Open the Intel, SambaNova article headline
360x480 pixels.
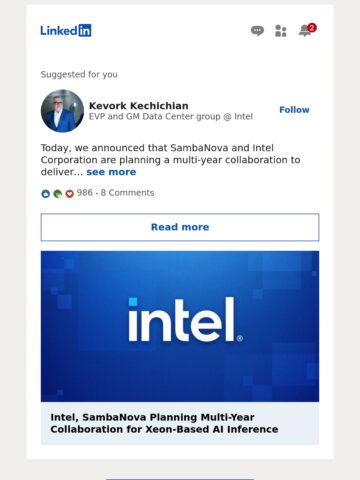164,423
